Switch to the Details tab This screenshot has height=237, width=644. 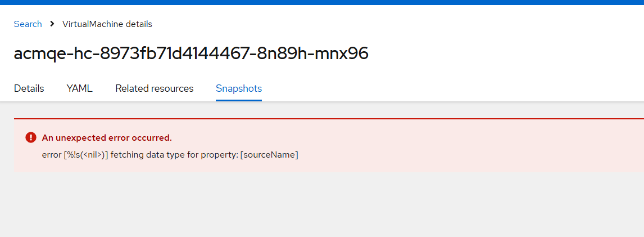[29, 88]
